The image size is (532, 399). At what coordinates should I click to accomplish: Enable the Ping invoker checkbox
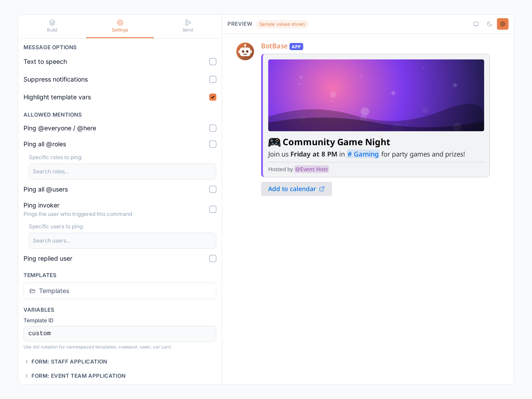click(x=213, y=209)
